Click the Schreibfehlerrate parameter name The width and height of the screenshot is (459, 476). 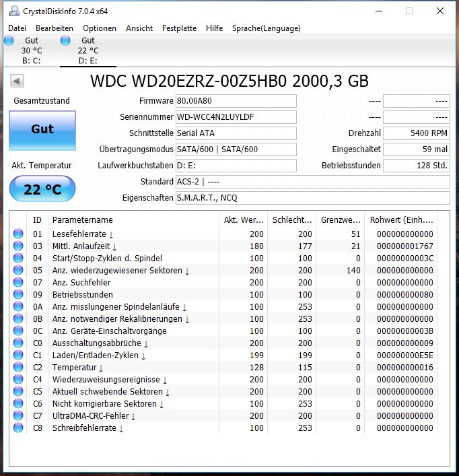[x=84, y=428]
